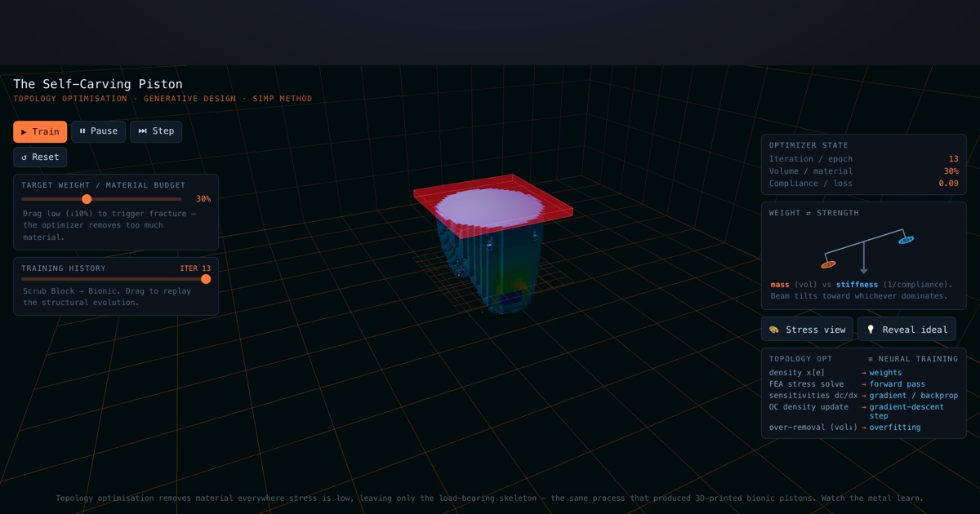Click the training history slider track
This screenshot has height=514, width=980.
tap(116, 279)
